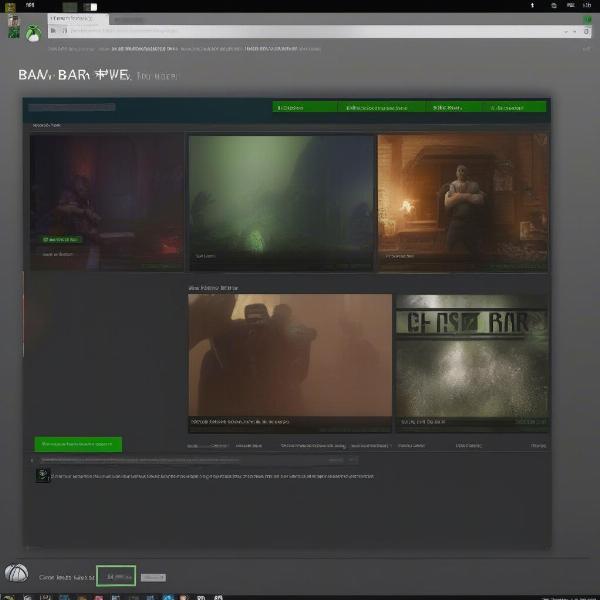
Task: Click the green square icon right of the tab strip
Action: tap(587, 19)
